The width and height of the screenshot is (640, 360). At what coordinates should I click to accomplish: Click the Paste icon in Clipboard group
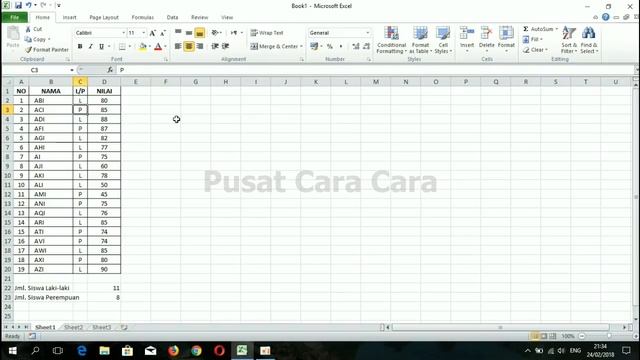click(x=13, y=33)
